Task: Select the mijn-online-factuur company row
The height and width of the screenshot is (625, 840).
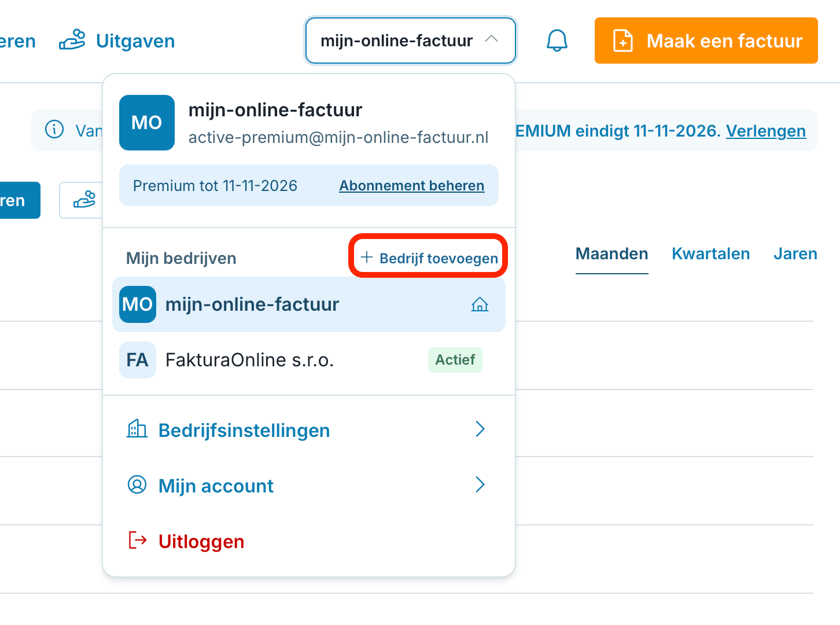Action: [309, 304]
